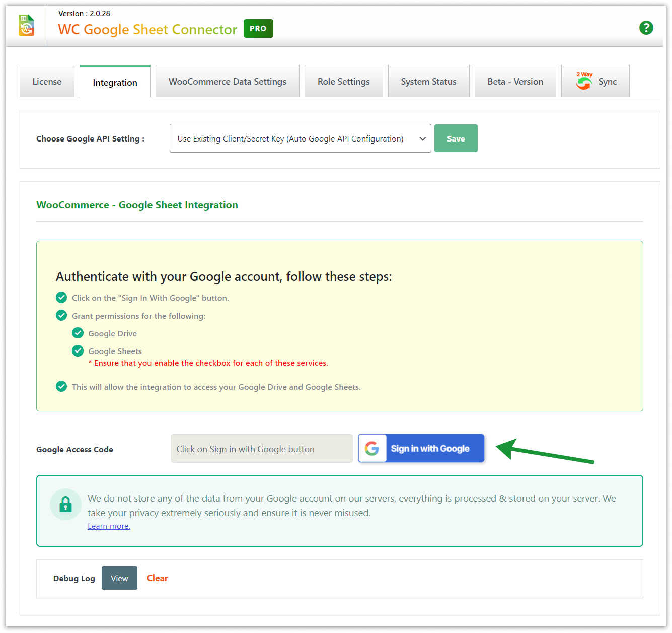The image size is (672, 633).
Task: Click the Google Access Code input field
Action: coord(261,448)
